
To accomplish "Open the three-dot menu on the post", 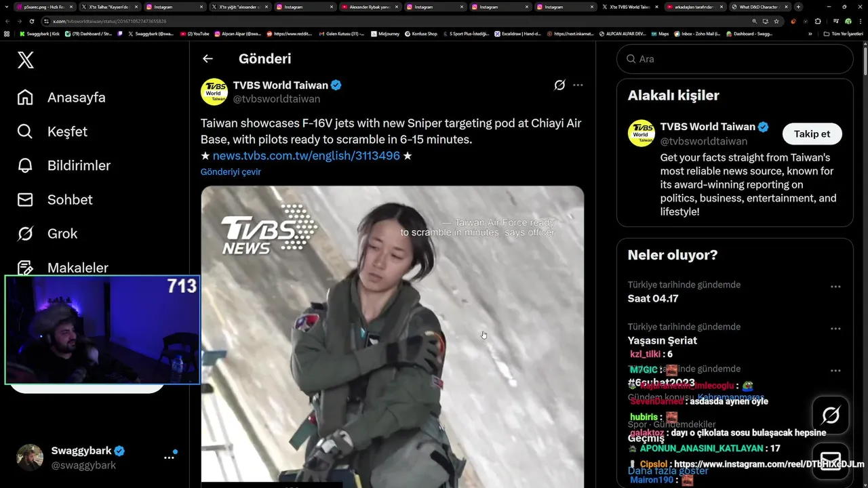I will pyautogui.click(x=578, y=85).
